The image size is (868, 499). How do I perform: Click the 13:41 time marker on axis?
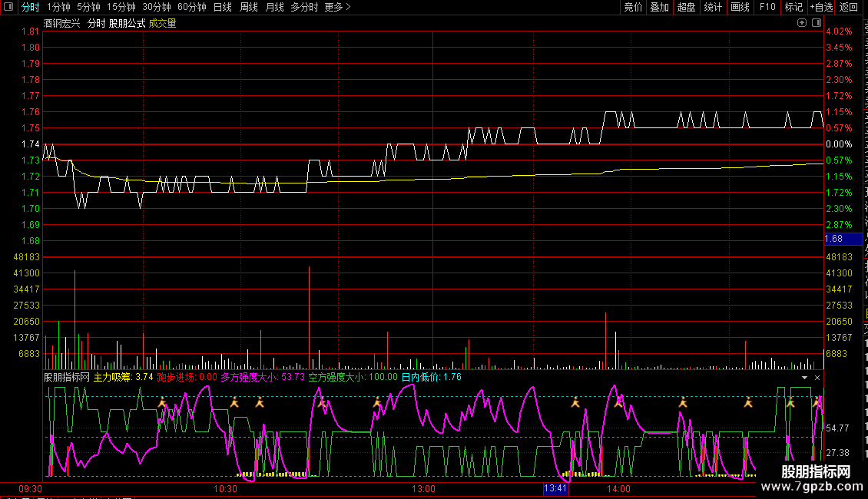[x=555, y=488]
